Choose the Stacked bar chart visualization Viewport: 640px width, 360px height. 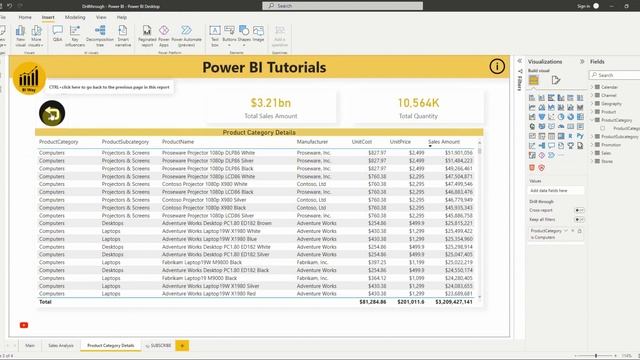tap(532, 98)
